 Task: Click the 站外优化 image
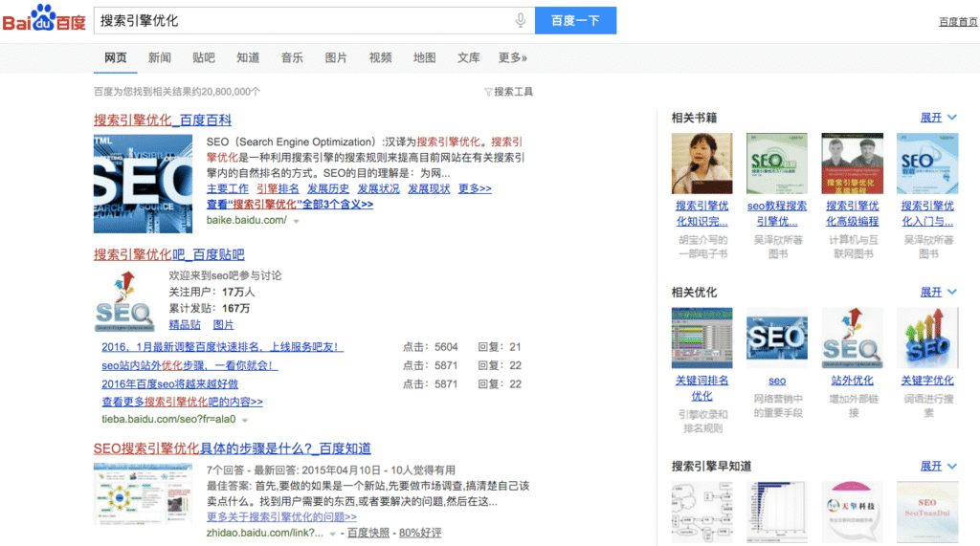(x=853, y=338)
